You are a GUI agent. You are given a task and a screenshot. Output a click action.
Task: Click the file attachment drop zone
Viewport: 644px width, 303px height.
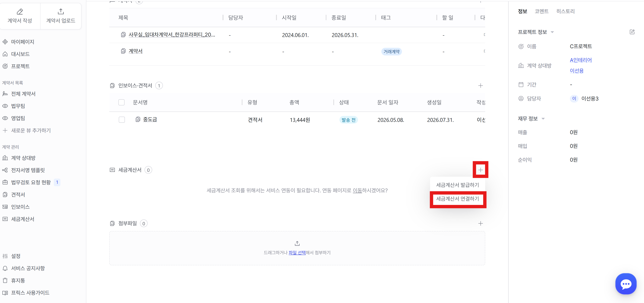click(x=297, y=248)
